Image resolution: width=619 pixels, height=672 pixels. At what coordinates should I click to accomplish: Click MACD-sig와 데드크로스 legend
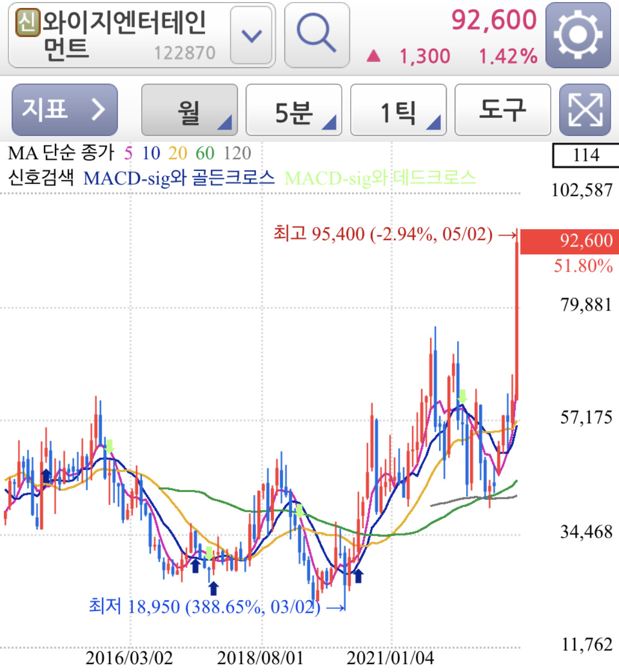(380, 178)
